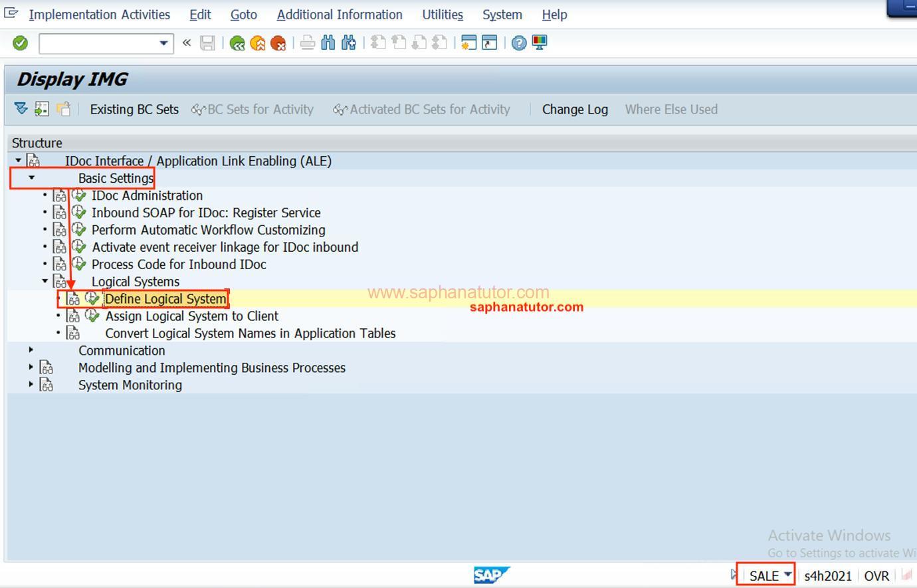Click the Generate Shortcut icon
Viewport: 917px width, 588px height.
click(x=490, y=43)
